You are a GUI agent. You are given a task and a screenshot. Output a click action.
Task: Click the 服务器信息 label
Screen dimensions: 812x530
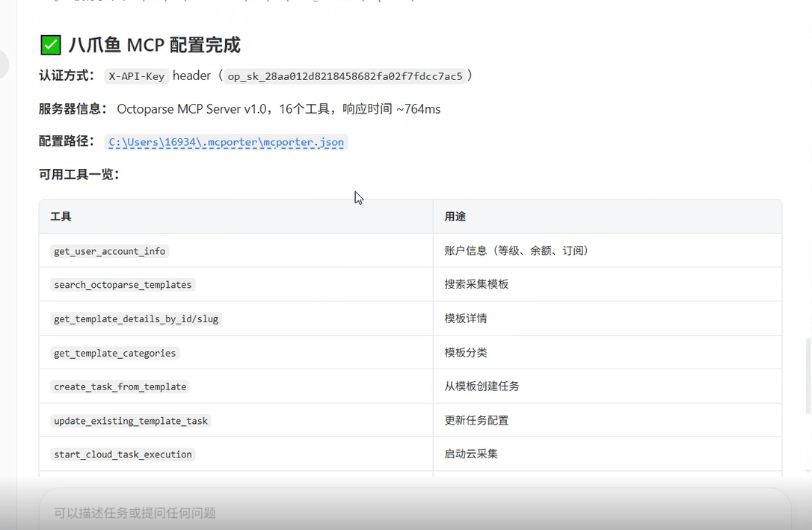(x=73, y=108)
